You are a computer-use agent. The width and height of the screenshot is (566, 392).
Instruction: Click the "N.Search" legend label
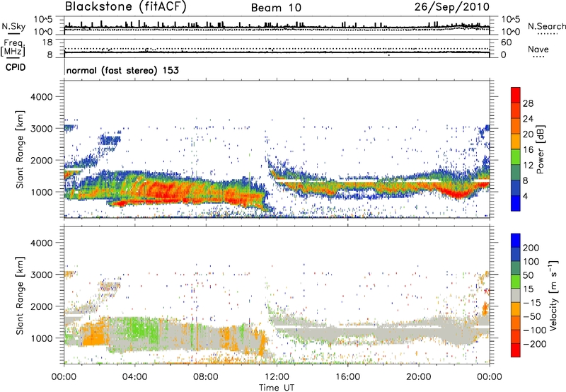[x=547, y=26]
